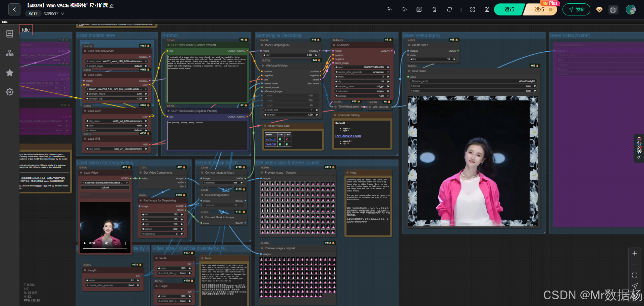This screenshot has width=644, height=306.
Task: Open the document list icon in the left sidebar
Action: (x=10, y=34)
